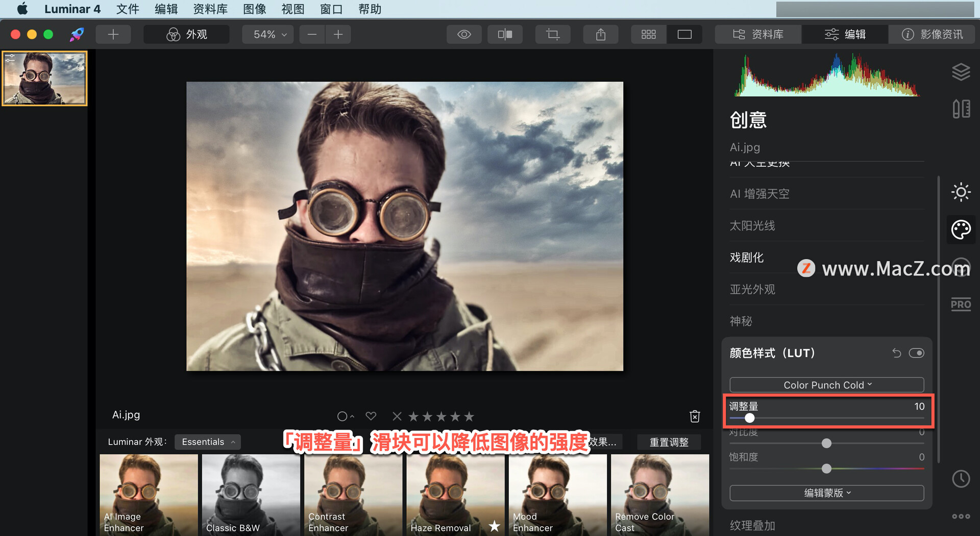Reset the 颜色样式 (LUT) tool arrow

[896, 353]
